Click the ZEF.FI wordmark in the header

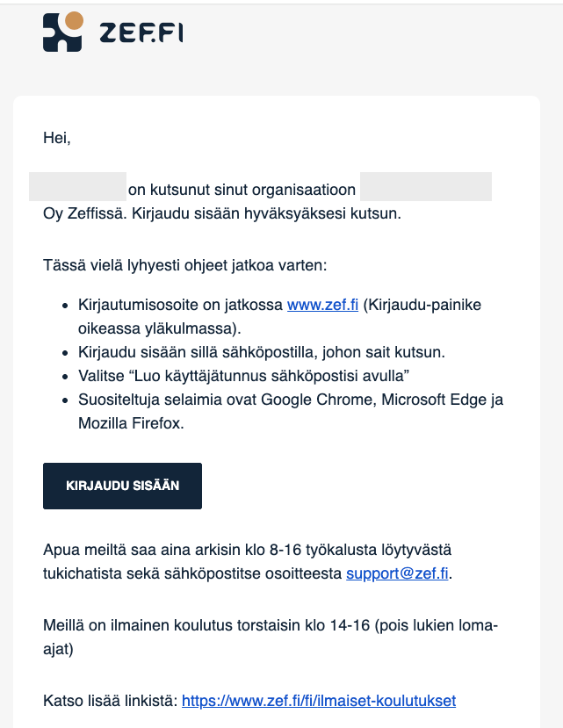(x=141, y=33)
